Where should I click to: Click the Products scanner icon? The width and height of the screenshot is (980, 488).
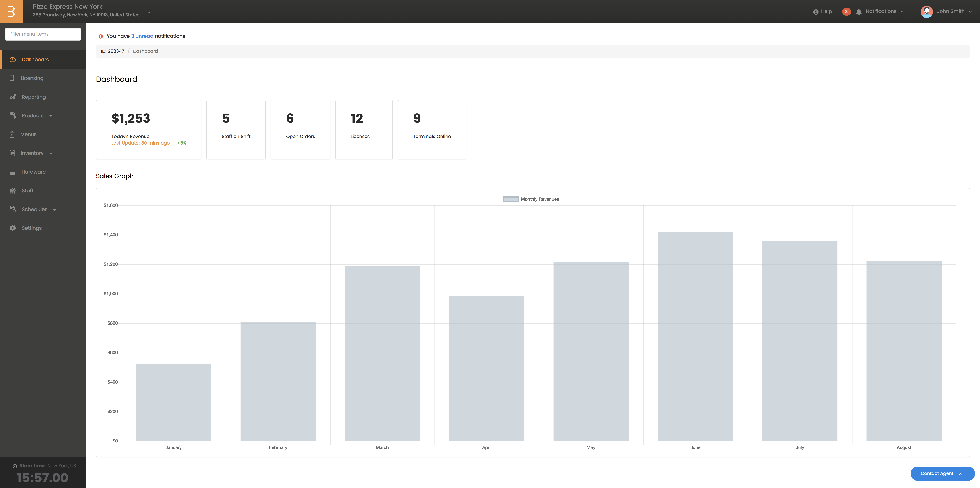(13, 115)
